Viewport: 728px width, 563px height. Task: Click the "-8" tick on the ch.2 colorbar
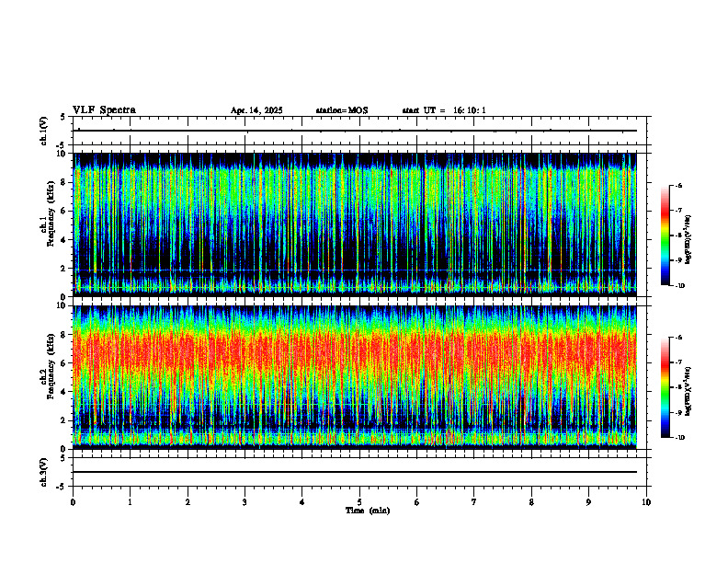point(679,387)
